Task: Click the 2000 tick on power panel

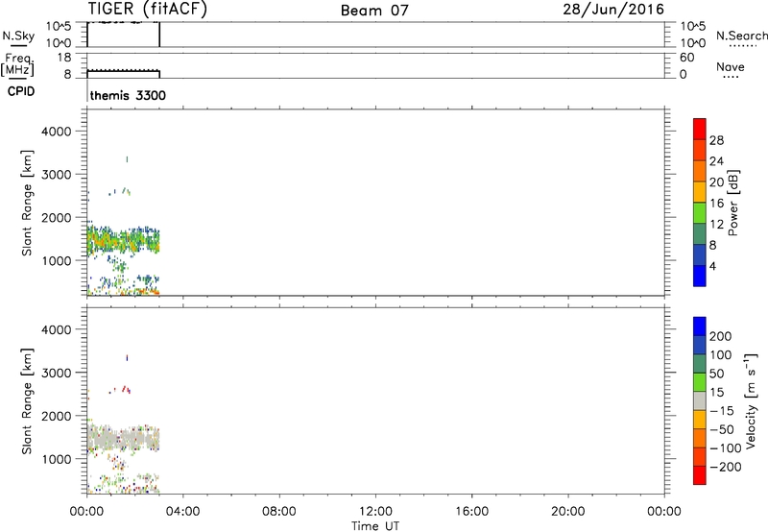Action: 57,218
